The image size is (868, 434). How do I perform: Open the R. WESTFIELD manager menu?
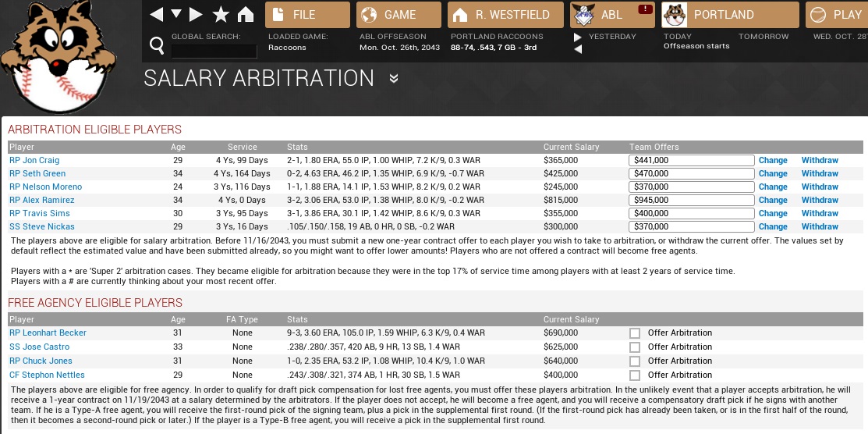point(505,15)
